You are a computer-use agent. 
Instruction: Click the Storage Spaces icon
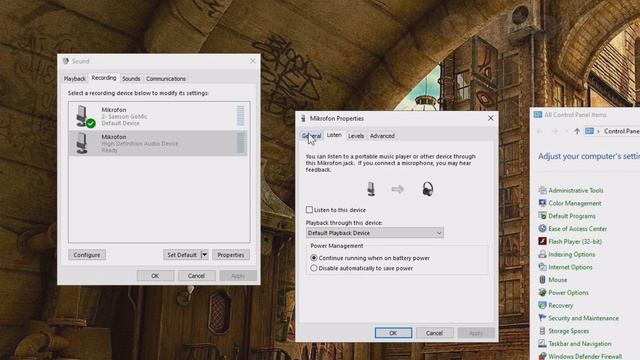point(542,331)
